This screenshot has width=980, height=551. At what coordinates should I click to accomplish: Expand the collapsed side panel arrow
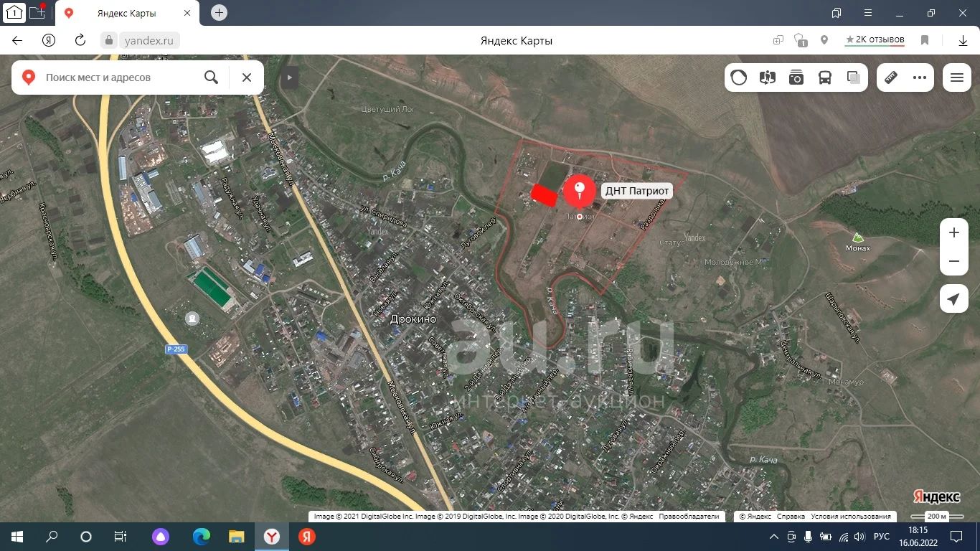pyautogui.click(x=290, y=77)
